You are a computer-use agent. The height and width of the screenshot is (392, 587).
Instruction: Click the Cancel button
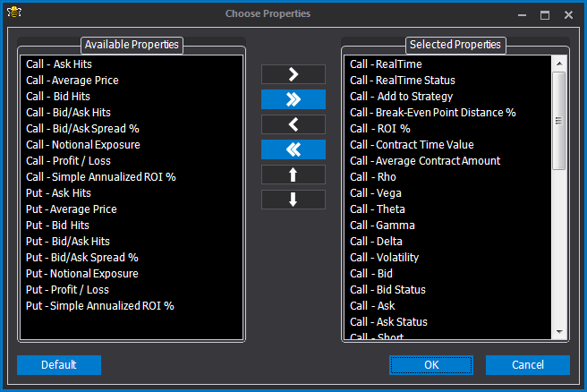pyautogui.click(x=528, y=364)
